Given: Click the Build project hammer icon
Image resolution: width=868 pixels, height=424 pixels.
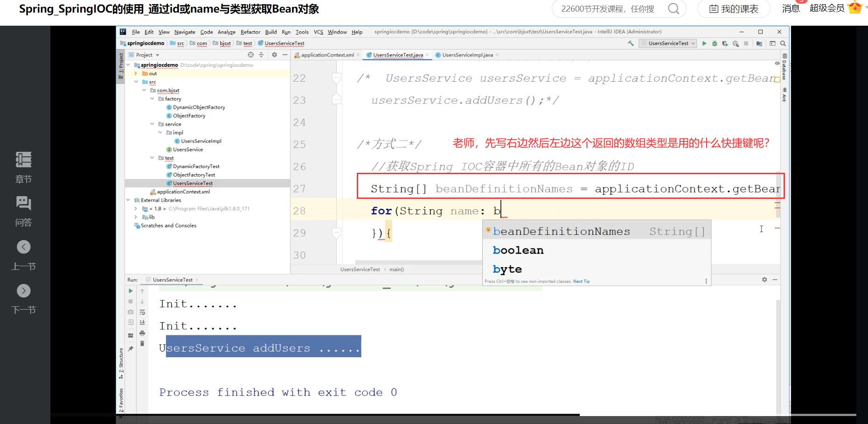Looking at the screenshot, I should tap(631, 43).
